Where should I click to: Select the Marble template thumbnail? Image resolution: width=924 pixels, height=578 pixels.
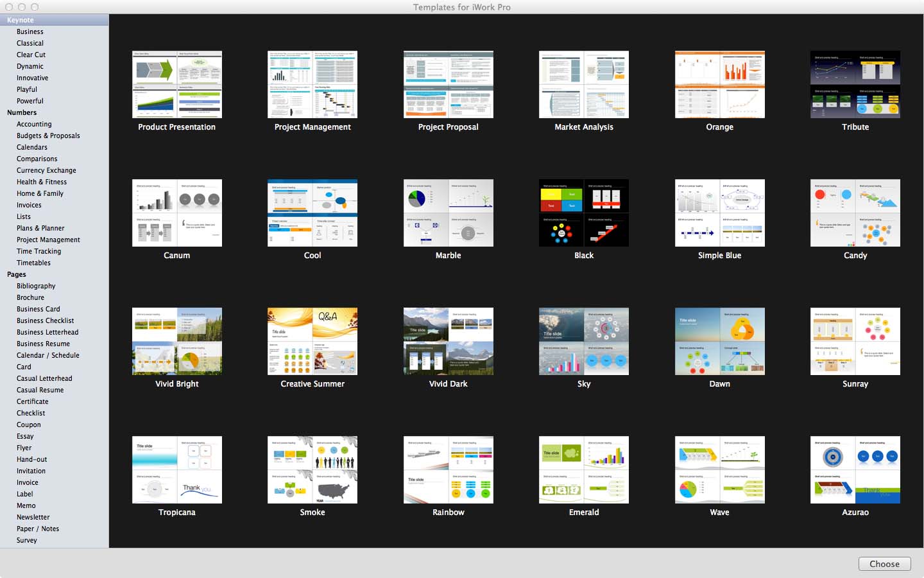coord(448,213)
